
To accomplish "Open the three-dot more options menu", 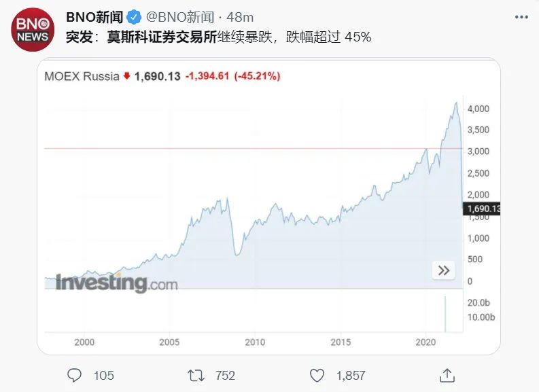I will [x=521, y=17].
